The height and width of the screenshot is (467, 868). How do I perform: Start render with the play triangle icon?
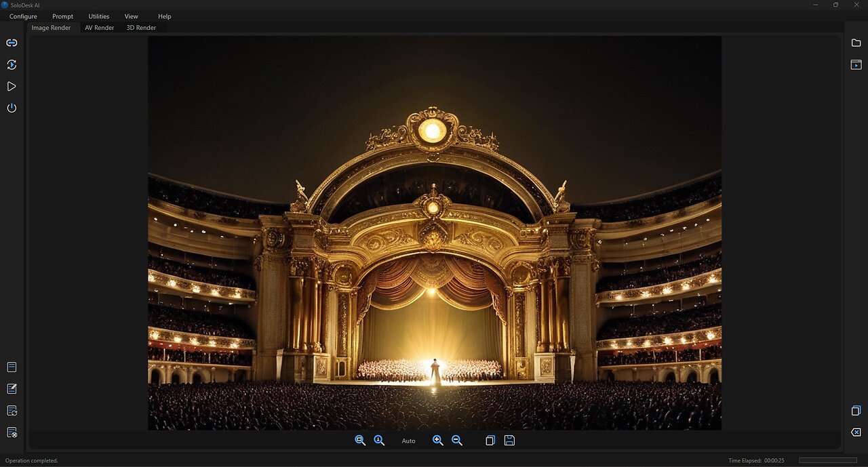pos(12,86)
